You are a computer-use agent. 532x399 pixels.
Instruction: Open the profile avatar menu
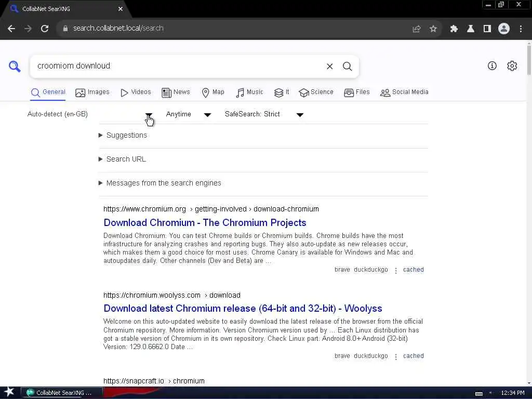(x=504, y=29)
